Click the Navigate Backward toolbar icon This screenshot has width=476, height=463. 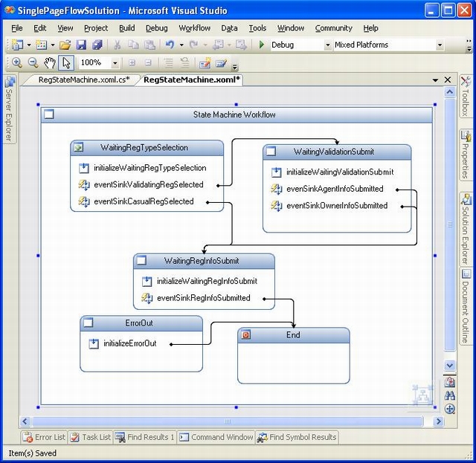click(x=218, y=45)
